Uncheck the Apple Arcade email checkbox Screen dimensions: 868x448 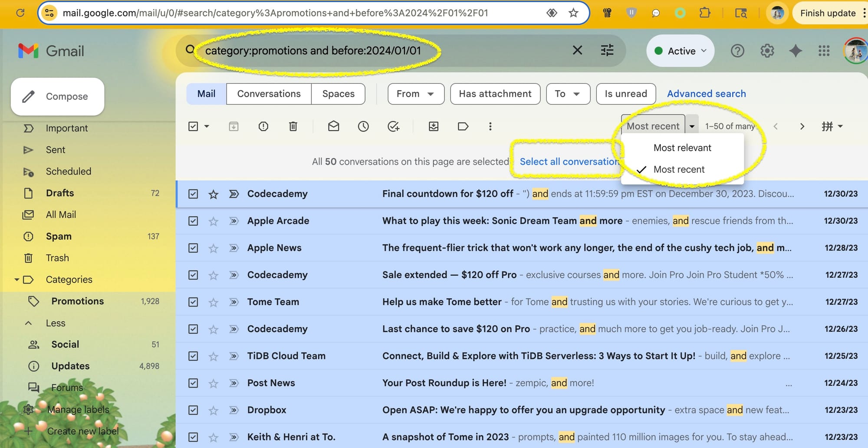click(x=193, y=221)
